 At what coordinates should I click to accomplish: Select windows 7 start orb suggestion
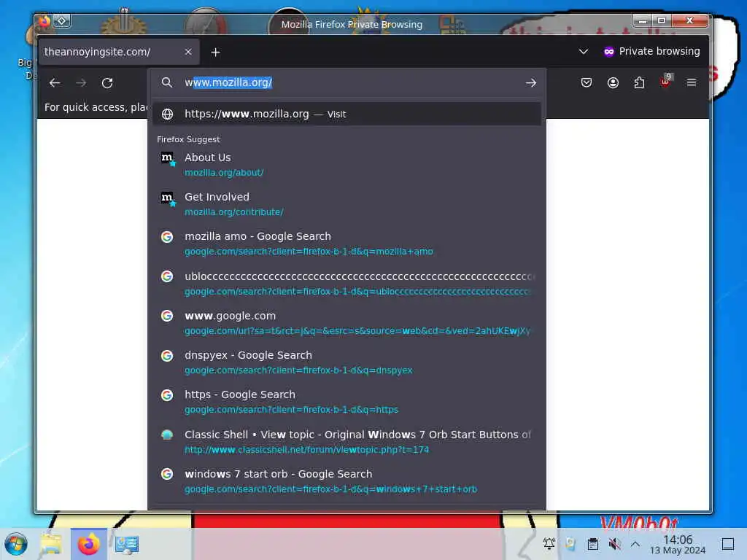(x=347, y=481)
